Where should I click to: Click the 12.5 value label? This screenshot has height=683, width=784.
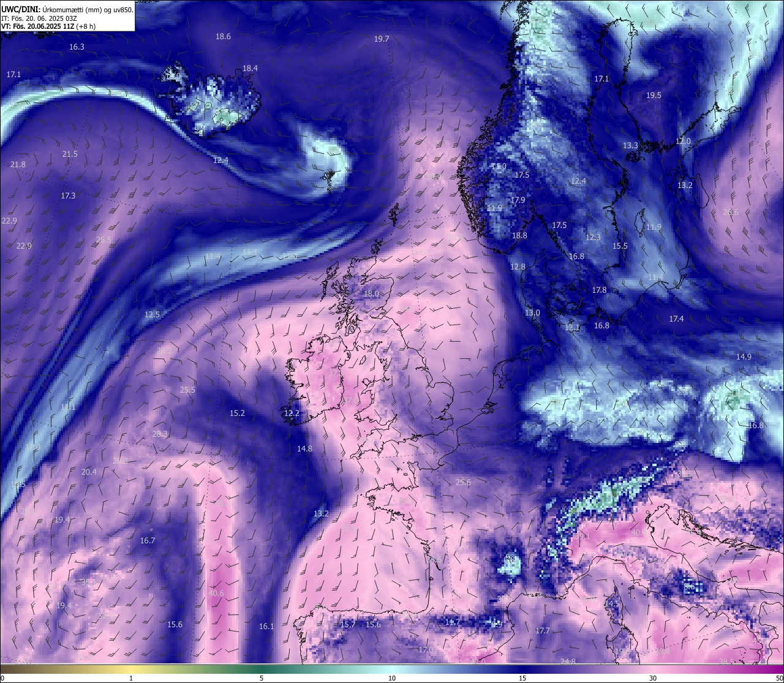pos(152,315)
